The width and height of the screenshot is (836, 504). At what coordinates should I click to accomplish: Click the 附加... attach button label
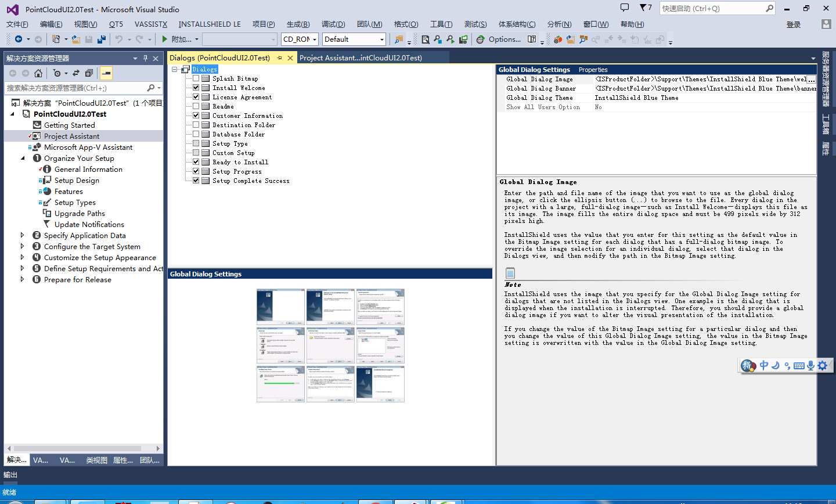(181, 39)
